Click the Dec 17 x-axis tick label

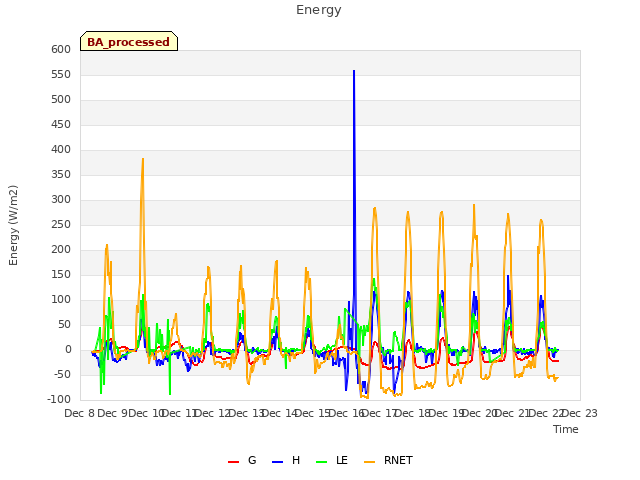tap(380, 413)
